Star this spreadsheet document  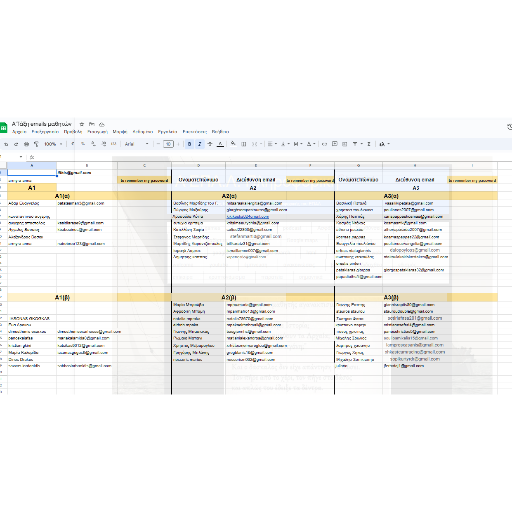(x=82, y=124)
